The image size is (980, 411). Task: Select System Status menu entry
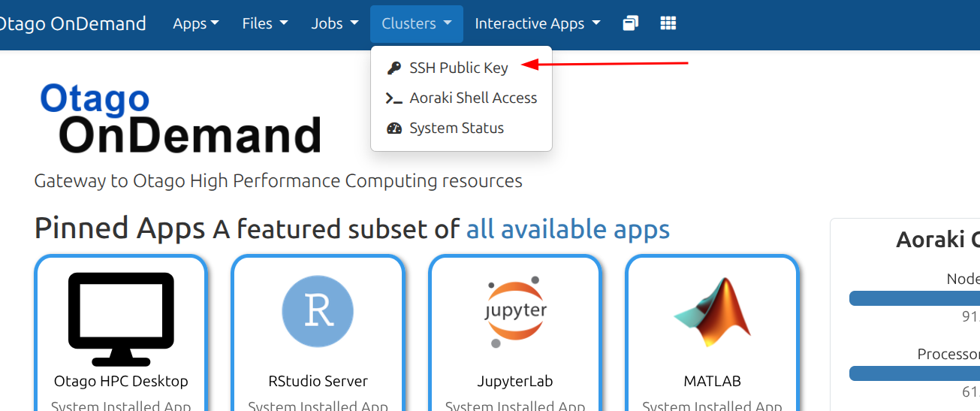point(462,128)
